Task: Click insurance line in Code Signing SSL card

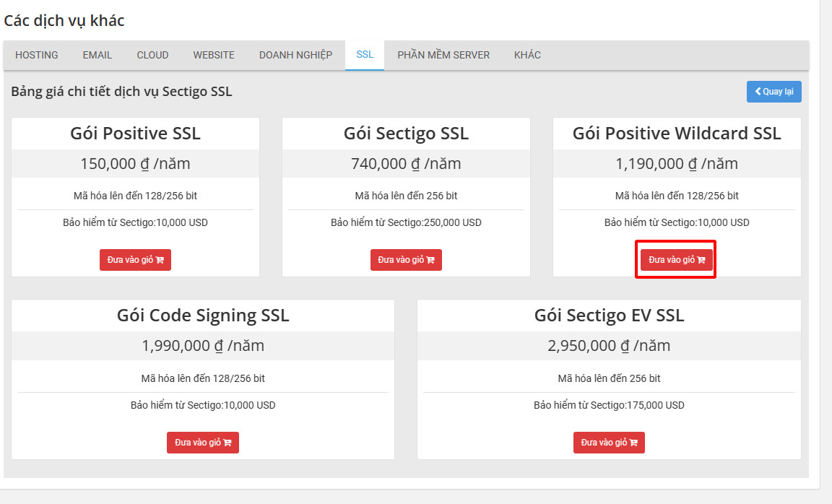Action: [x=203, y=405]
